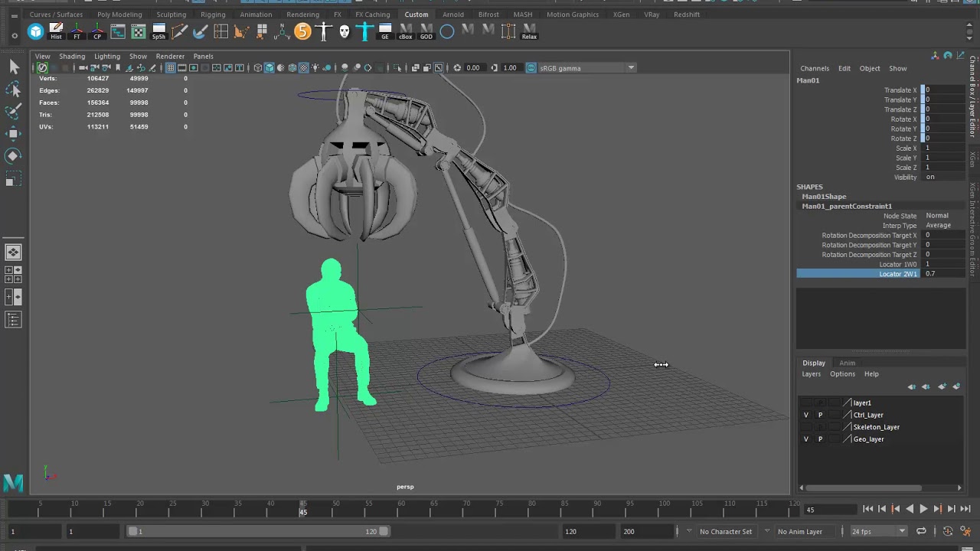
Task: Open the GE graph editor shelf icon
Action: (x=385, y=31)
